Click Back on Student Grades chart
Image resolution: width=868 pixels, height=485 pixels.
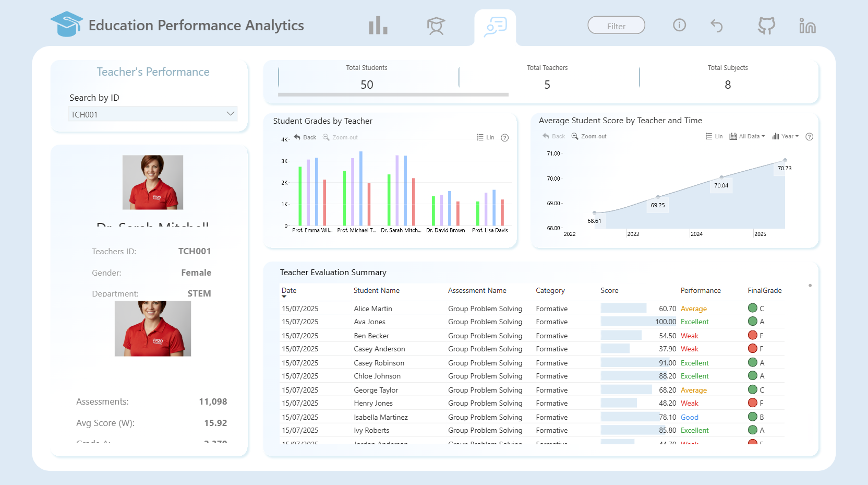[x=305, y=137]
